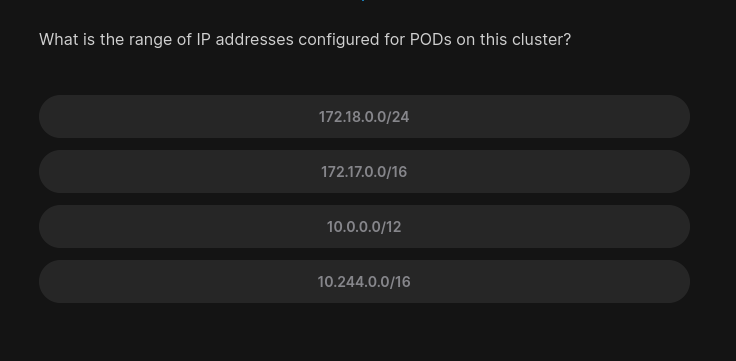
Task: Click the POD IP range question text
Action: point(305,39)
